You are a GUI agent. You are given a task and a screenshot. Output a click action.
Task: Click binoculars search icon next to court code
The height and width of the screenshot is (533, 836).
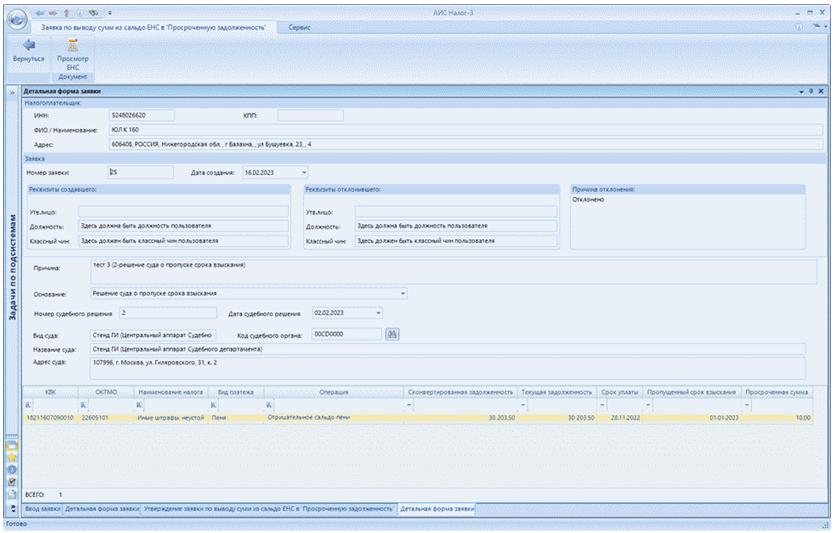coord(392,334)
